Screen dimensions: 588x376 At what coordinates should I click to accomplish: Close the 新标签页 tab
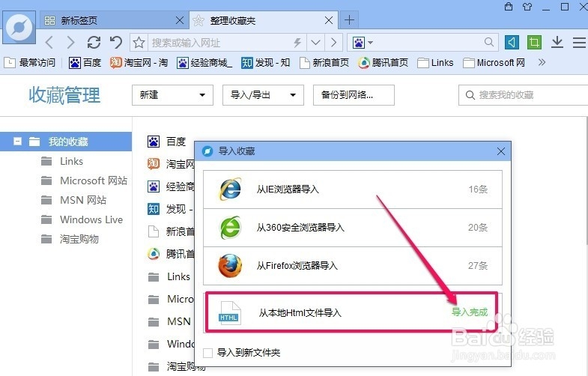click(180, 20)
